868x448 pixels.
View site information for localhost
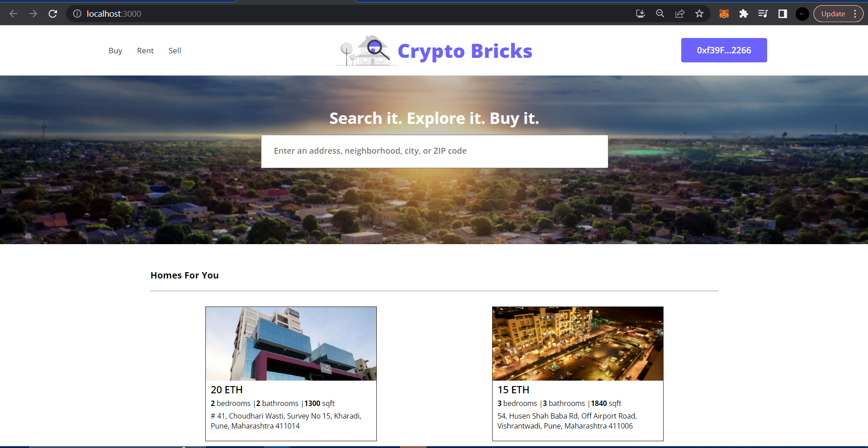[77, 14]
